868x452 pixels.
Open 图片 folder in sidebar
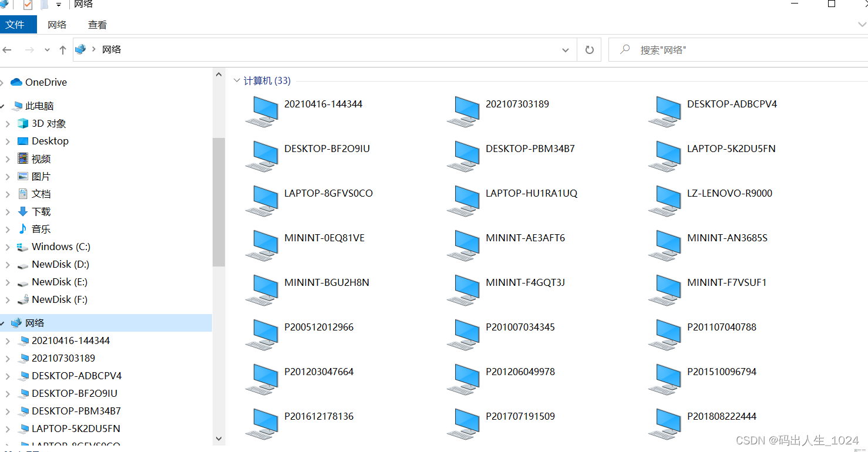point(34,177)
